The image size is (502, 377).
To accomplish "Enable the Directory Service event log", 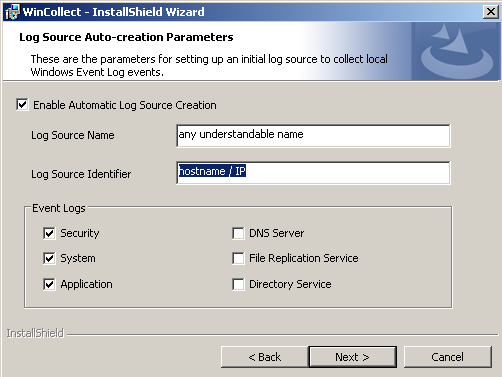I will 238,284.
